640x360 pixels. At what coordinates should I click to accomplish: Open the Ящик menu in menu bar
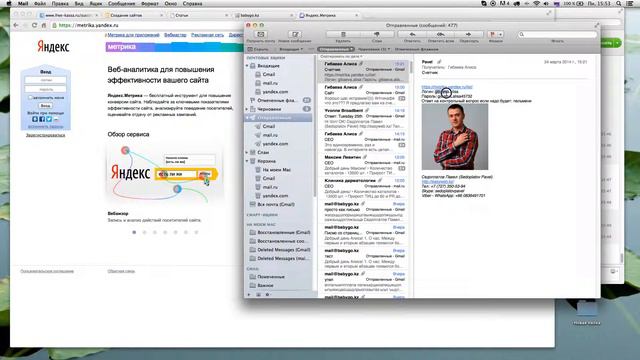[x=96, y=3]
